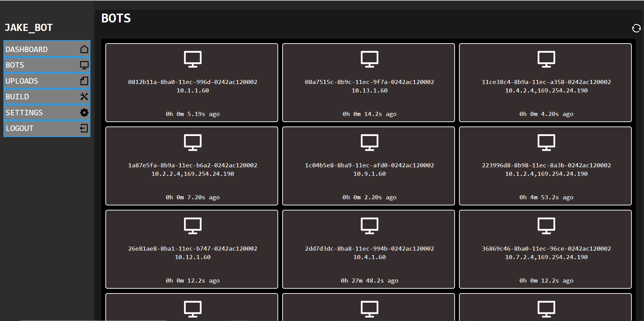This screenshot has height=321, width=644.
Task: Click IP address 10.4.2.4,169.254.24.190
Action: (x=546, y=90)
